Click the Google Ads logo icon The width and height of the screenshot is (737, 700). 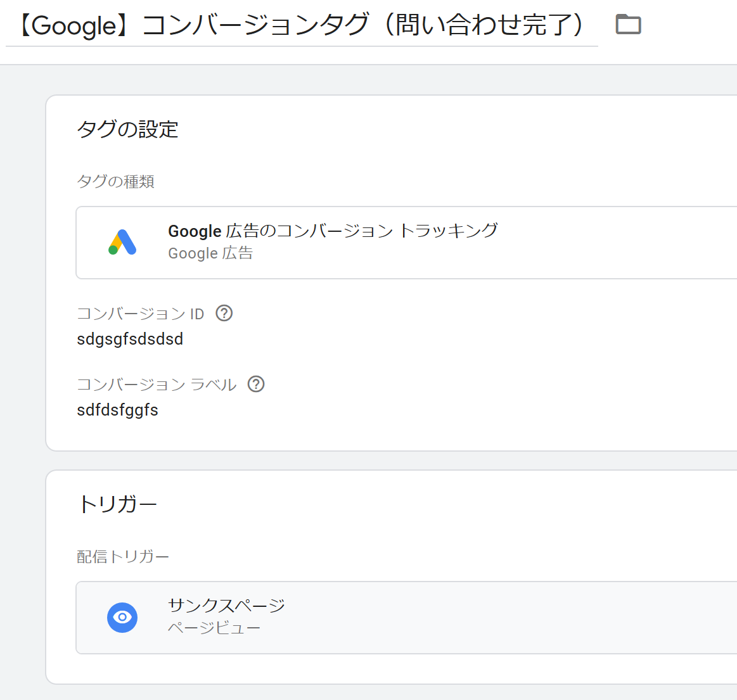coord(122,243)
